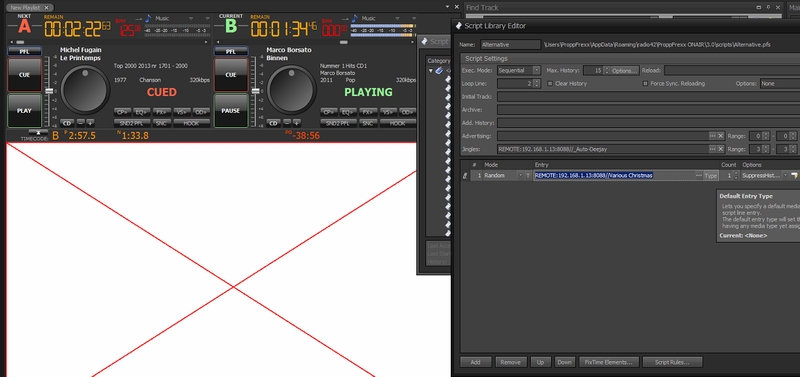Open the SuppressHist options dropdown

pos(785,175)
